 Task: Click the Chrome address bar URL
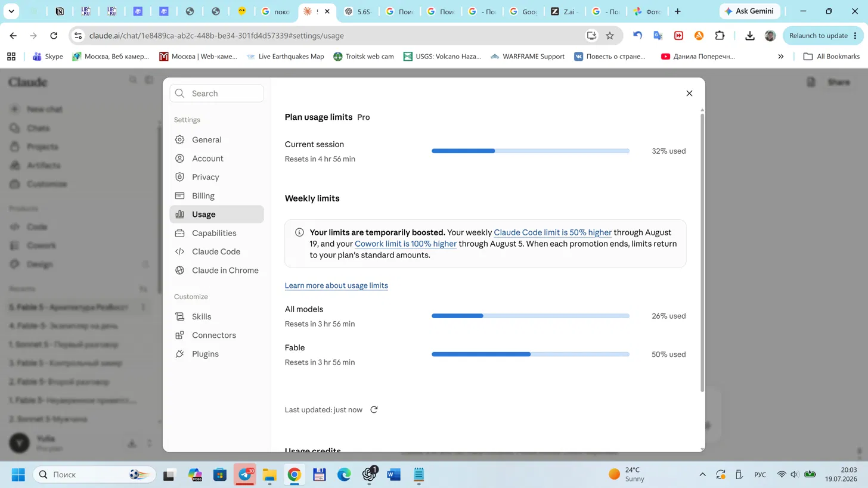tap(216, 36)
